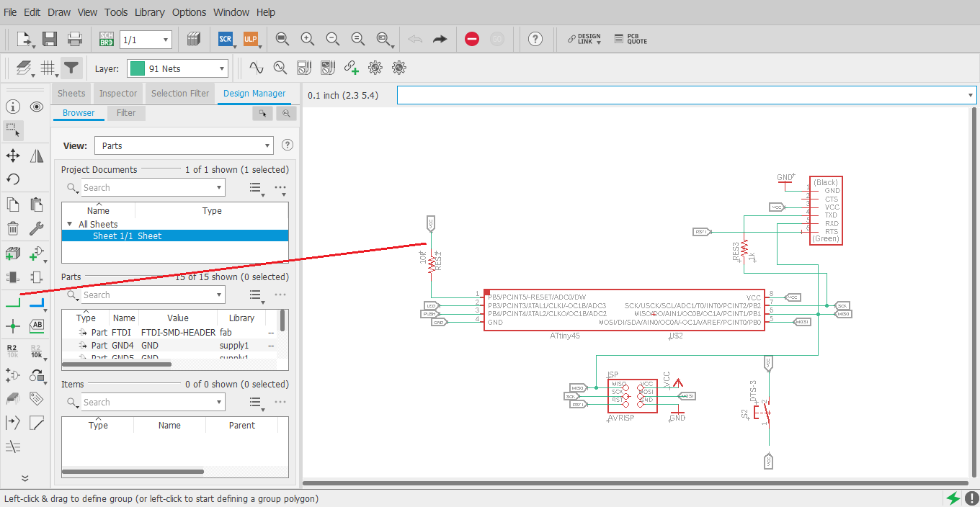Collapse the All Sheets tree node

pyautogui.click(x=70, y=225)
